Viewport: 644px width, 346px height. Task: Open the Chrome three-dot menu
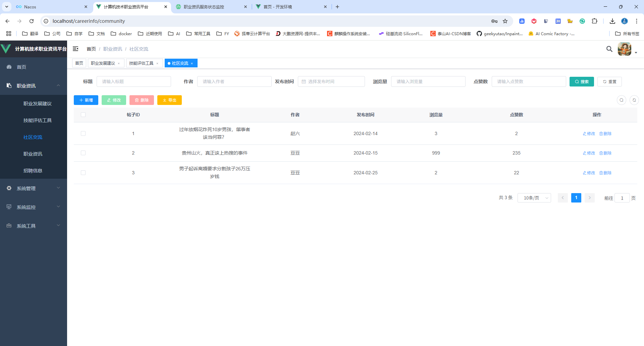point(637,21)
